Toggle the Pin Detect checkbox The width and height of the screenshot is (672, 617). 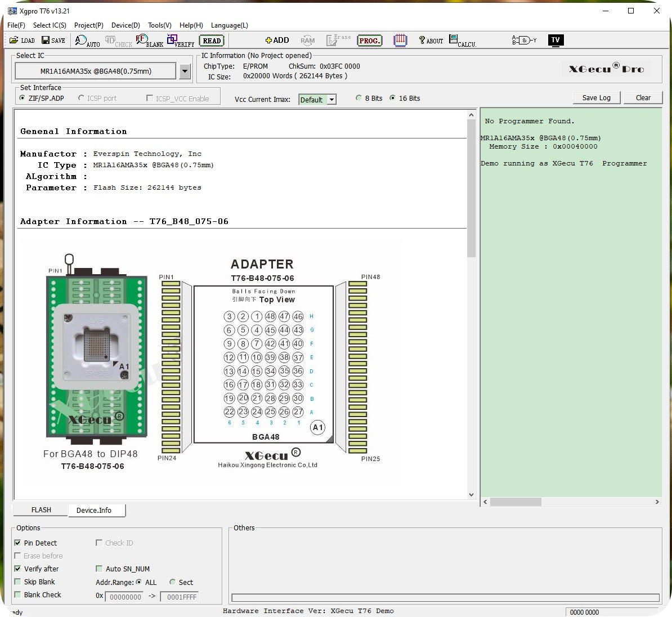[x=17, y=543]
